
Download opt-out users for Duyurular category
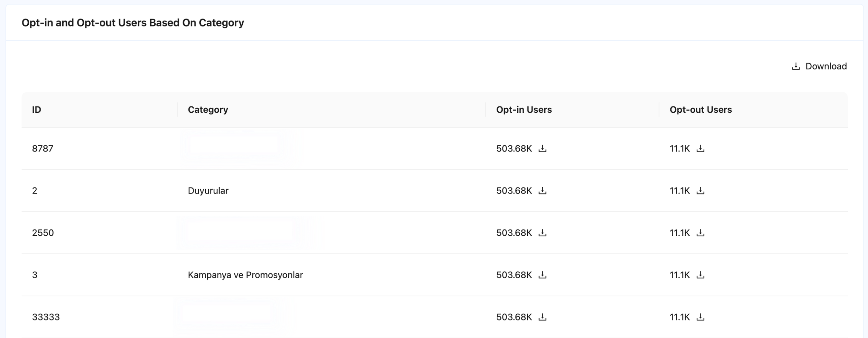click(x=700, y=191)
